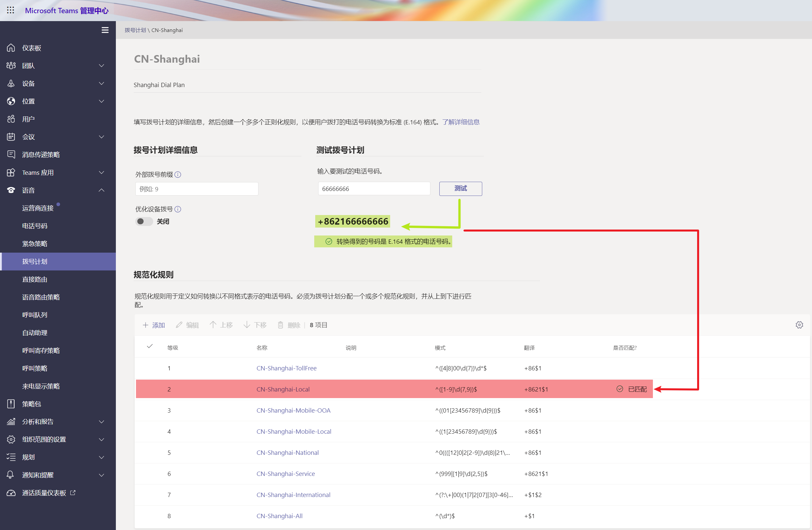Go back via 拨号计划 breadcrumb link
Screen dimensions: 812x530
pyautogui.click(x=135, y=30)
